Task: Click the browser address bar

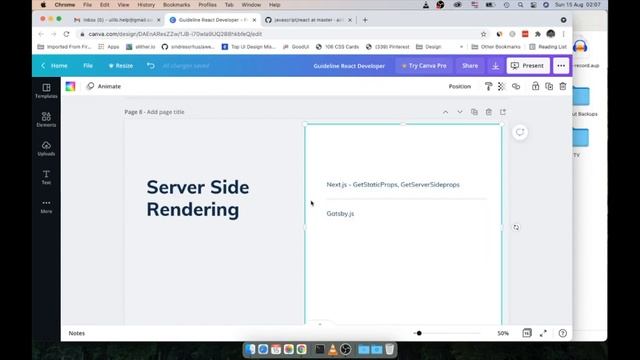Action: (x=278, y=34)
